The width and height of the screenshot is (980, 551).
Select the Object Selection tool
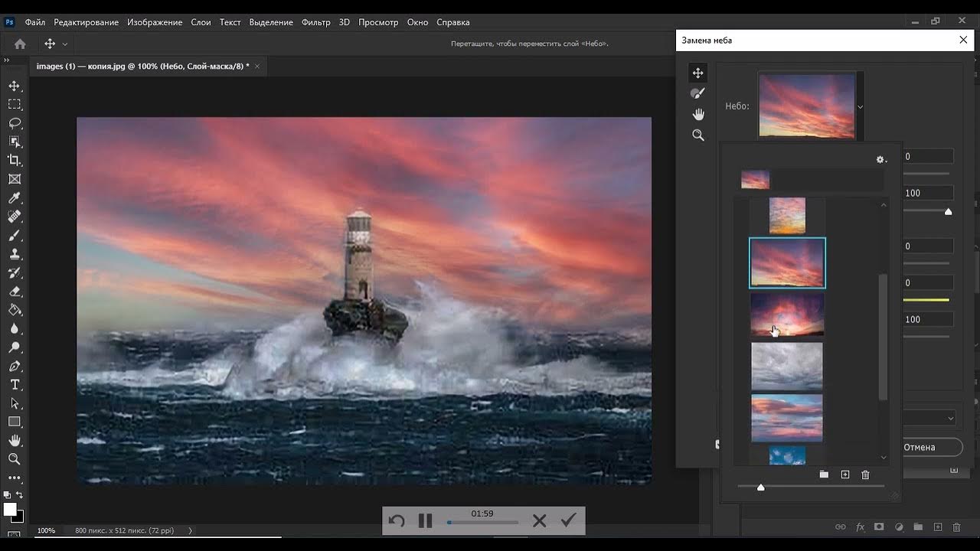(14, 142)
